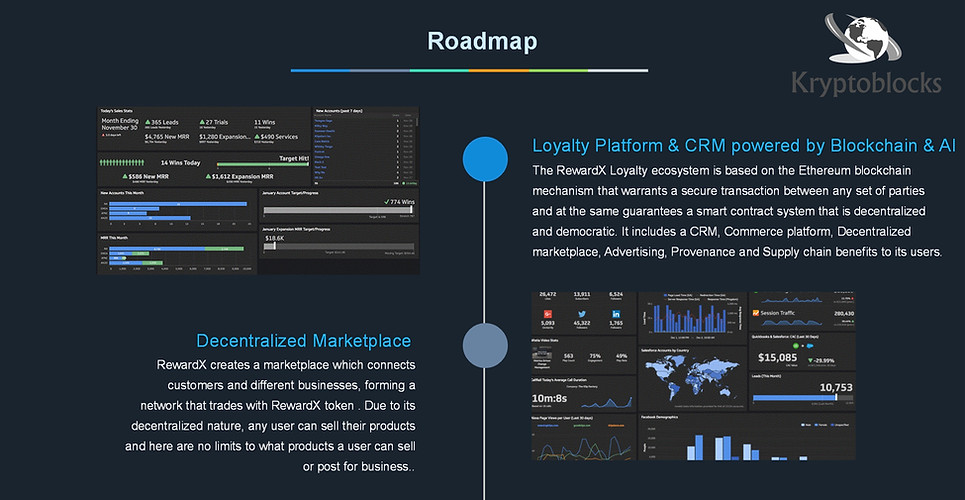Click the Salesforce cloud icon above $15,085

[x=810, y=346]
